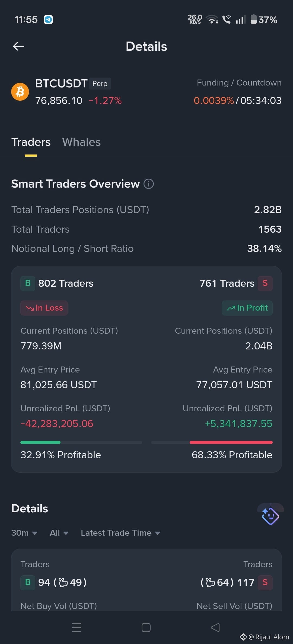
Task: Tap the Perp label badge
Action: (x=100, y=84)
